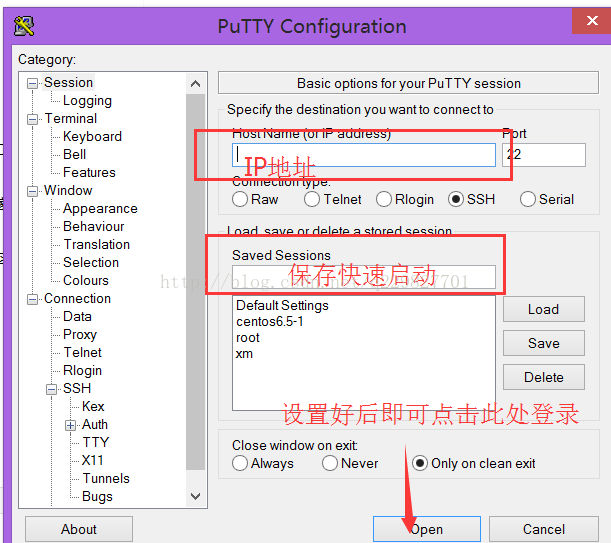
Task: Open the Rlogin tree category
Action: pyautogui.click(x=82, y=370)
